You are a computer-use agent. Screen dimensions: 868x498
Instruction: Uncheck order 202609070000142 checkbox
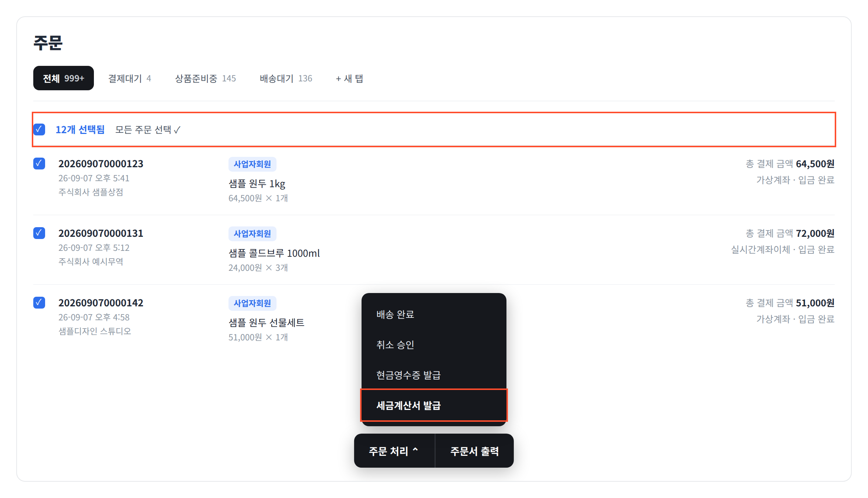(39, 303)
